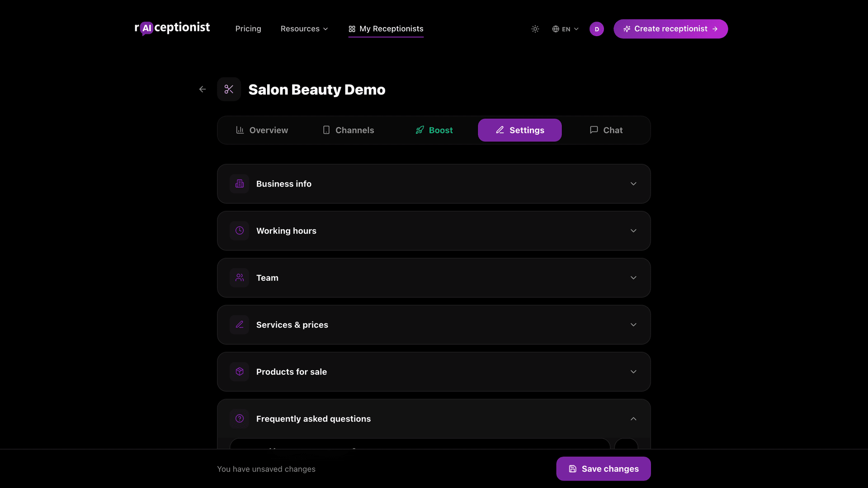Collapse Frequently asked questions chevron
Image resolution: width=868 pixels, height=488 pixels.
click(633, 419)
